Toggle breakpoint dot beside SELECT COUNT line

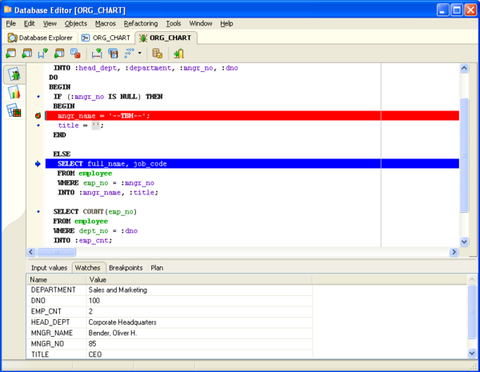click(x=38, y=212)
